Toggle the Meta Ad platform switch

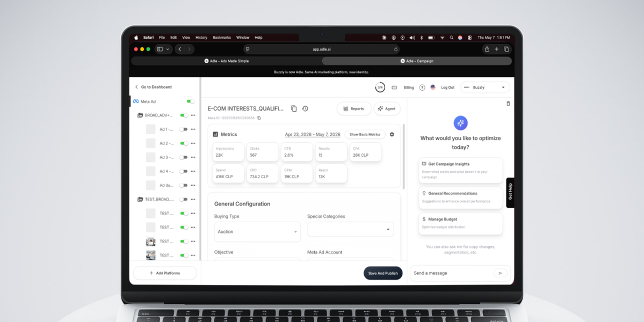point(191,101)
